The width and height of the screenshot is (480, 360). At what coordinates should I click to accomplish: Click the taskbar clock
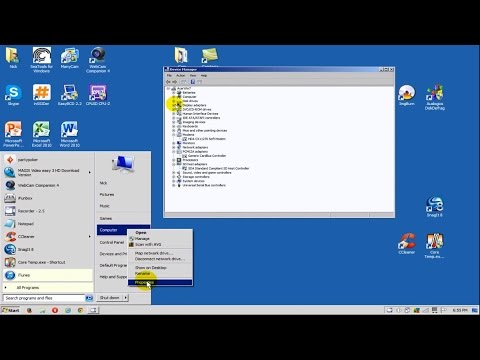click(x=460, y=310)
